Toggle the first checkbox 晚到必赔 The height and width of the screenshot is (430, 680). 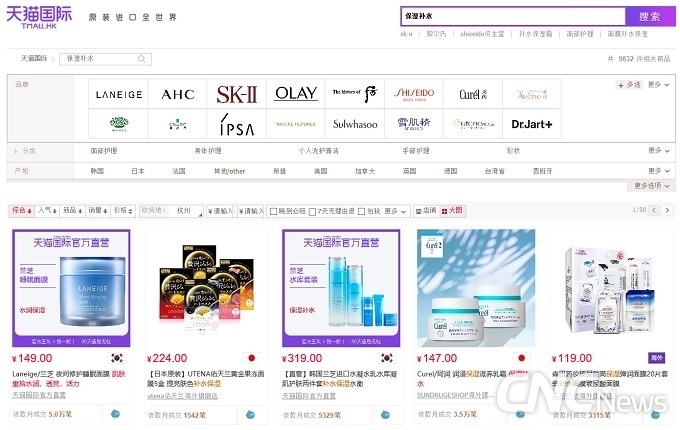click(x=273, y=212)
